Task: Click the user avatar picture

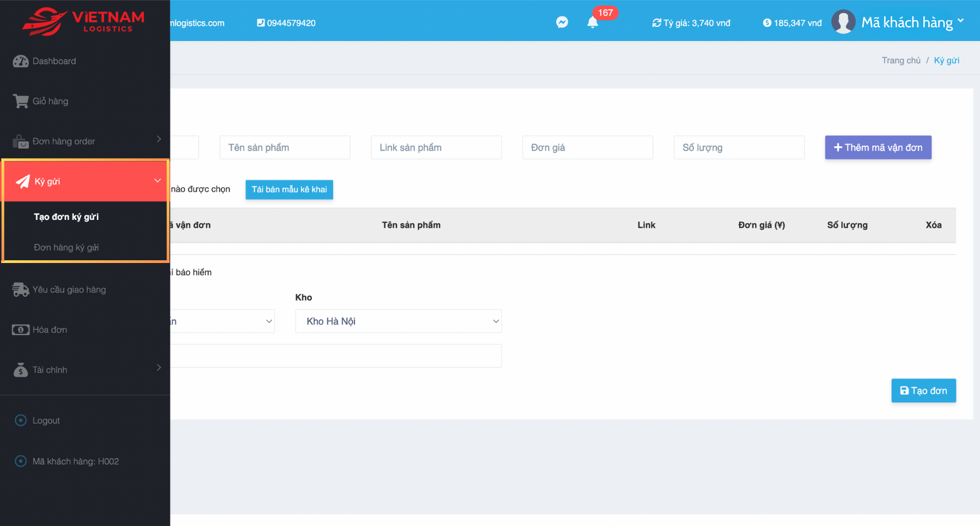Action: click(844, 22)
